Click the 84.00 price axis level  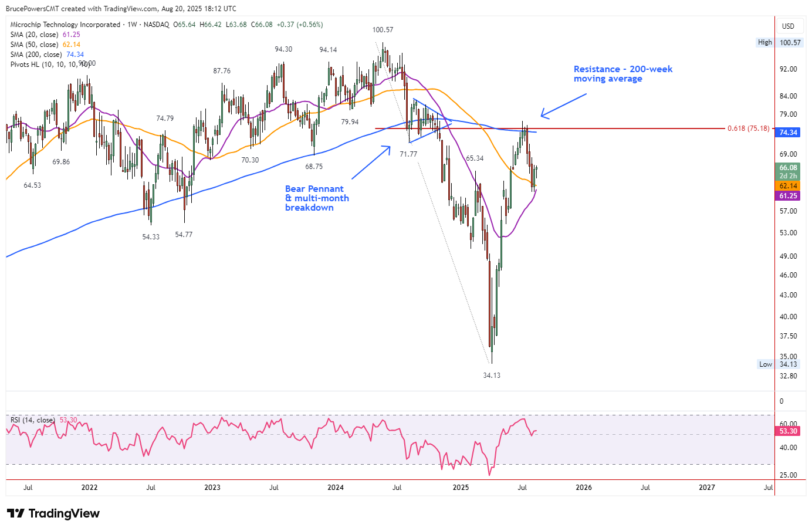click(x=788, y=96)
